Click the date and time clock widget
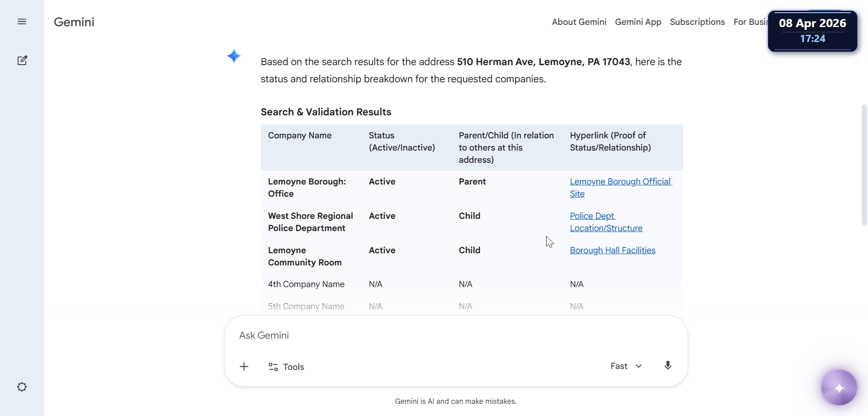868x416 pixels. pos(812,31)
